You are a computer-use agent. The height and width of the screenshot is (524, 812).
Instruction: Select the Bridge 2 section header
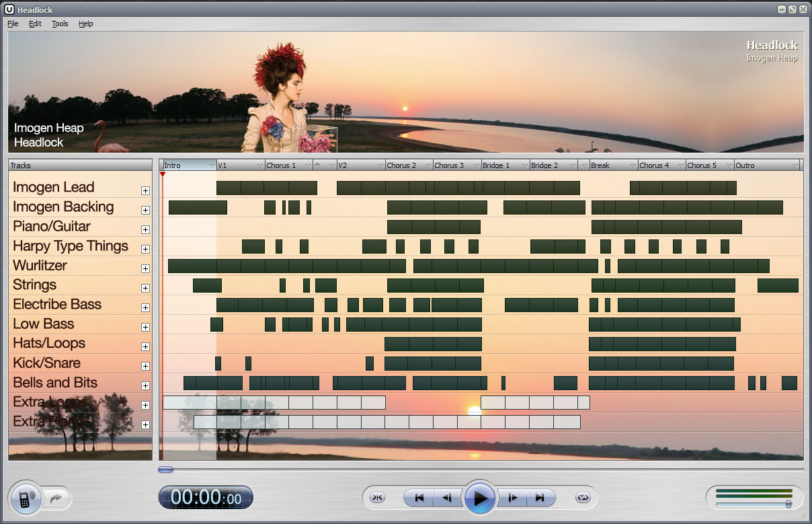click(x=554, y=165)
